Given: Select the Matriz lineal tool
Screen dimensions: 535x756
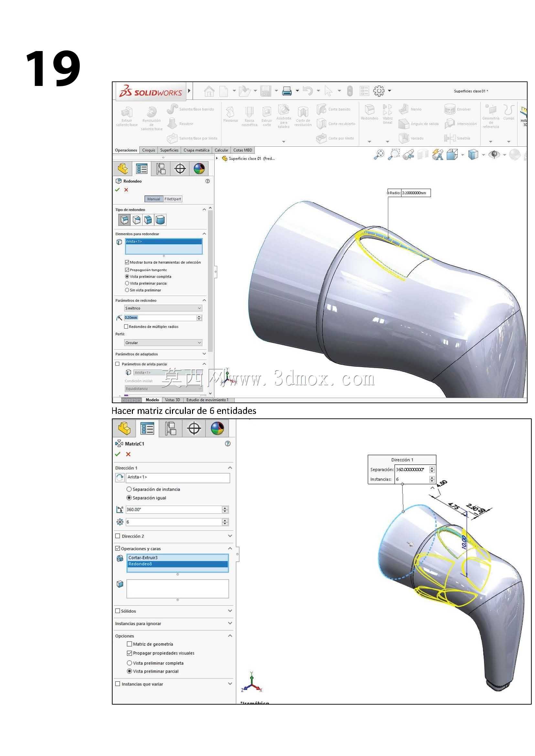Looking at the screenshot, I should [388, 114].
